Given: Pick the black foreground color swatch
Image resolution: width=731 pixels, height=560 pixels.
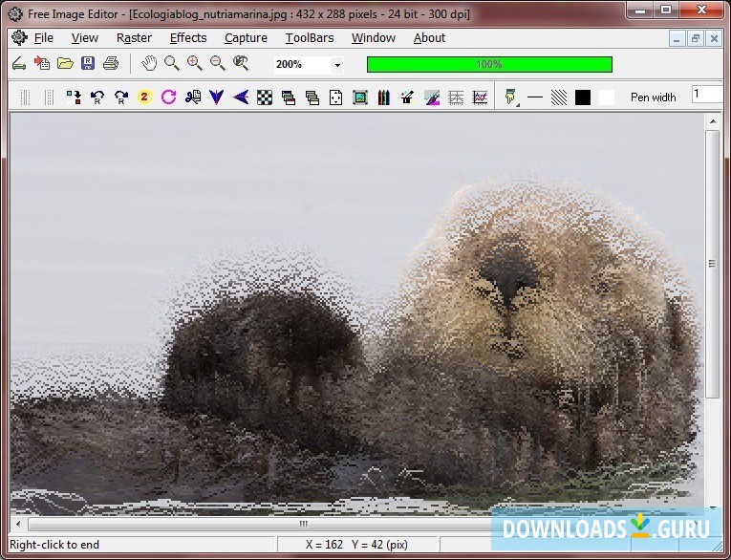Looking at the screenshot, I should tap(583, 97).
